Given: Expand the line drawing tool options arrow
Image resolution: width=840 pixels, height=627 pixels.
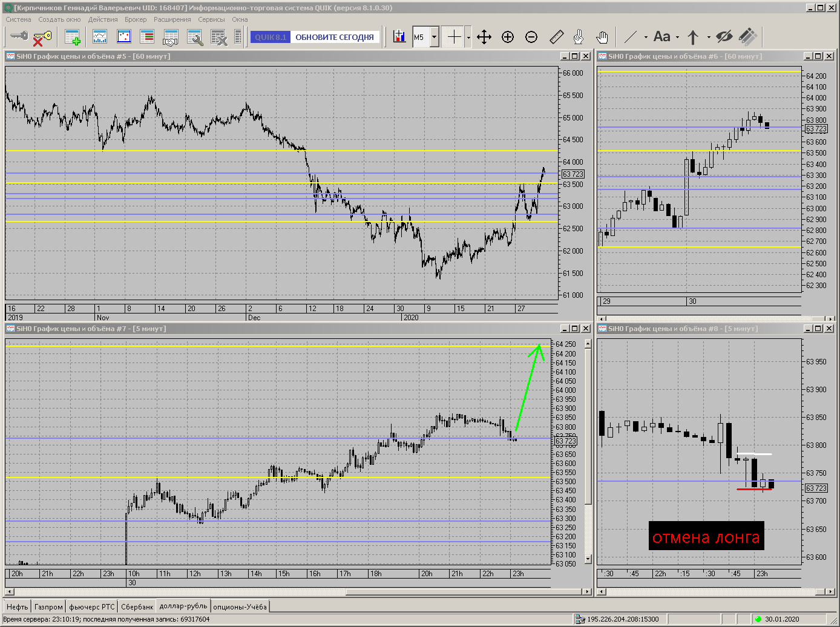Looking at the screenshot, I should 646,37.
